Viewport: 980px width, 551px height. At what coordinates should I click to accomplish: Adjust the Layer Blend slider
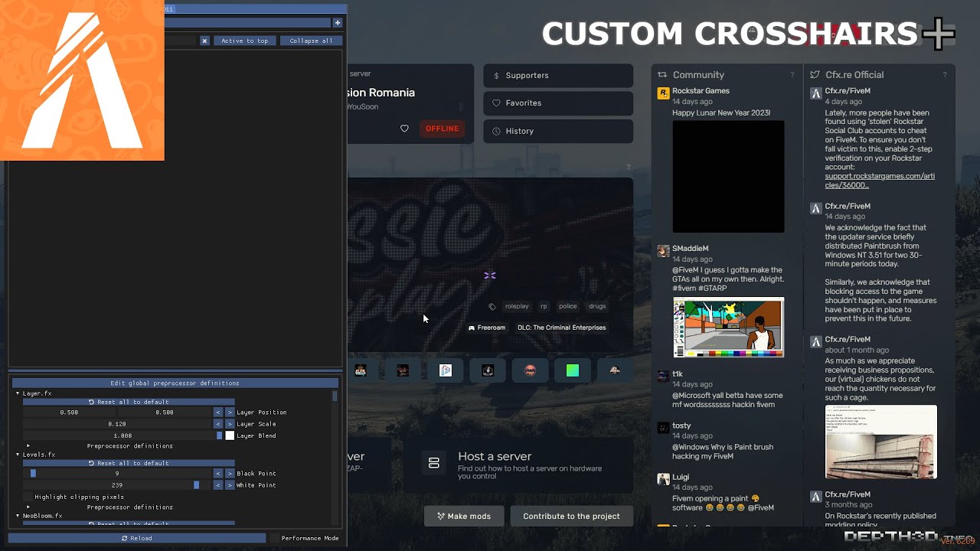(x=122, y=435)
